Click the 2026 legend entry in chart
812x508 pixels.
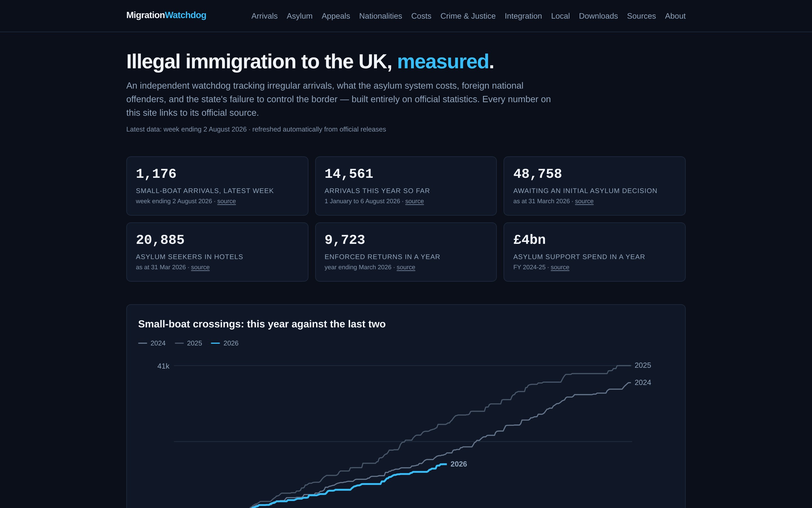[225, 343]
